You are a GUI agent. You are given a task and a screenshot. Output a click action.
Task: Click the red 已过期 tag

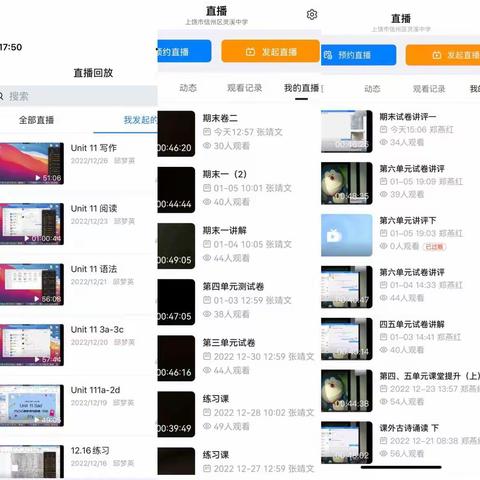(434, 247)
